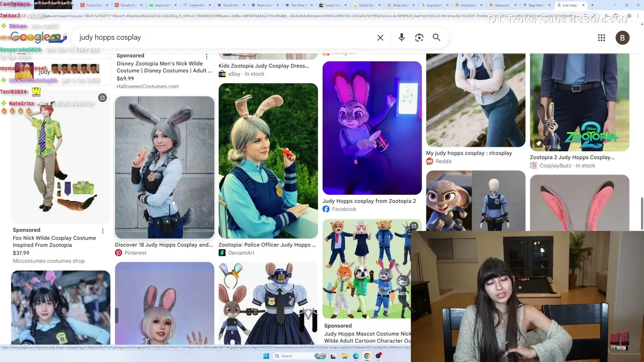The image size is (644, 362).
Task: Open Task View from the taskbar
Action: 333,356
